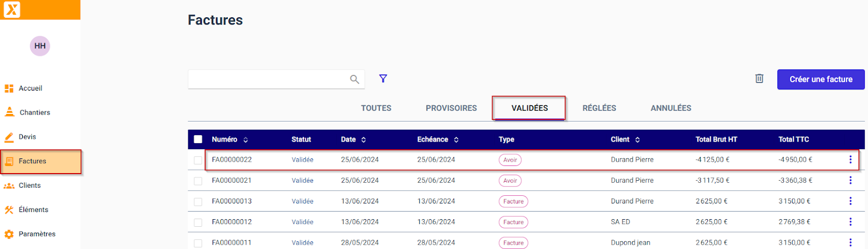Click total 2 769,38 € cell
Image resolution: width=868 pixels, height=249 pixels.
click(x=794, y=221)
